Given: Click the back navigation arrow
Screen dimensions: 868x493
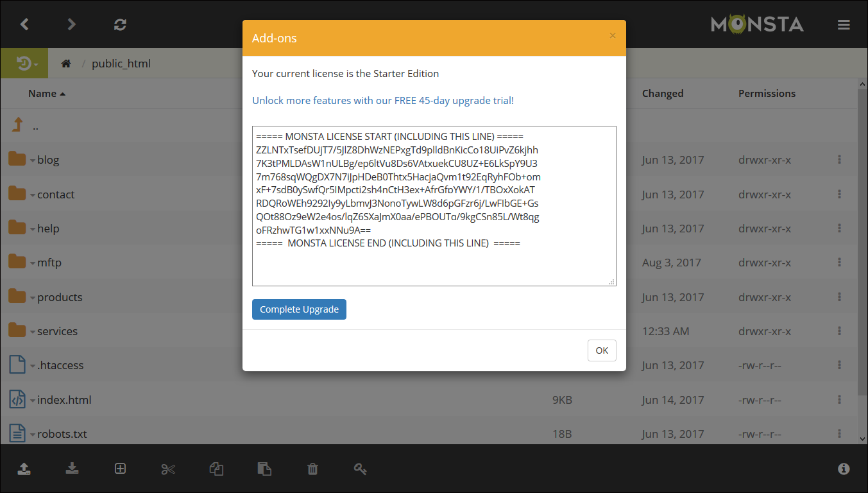Looking at the screenshot, I should tap(24, 24).
